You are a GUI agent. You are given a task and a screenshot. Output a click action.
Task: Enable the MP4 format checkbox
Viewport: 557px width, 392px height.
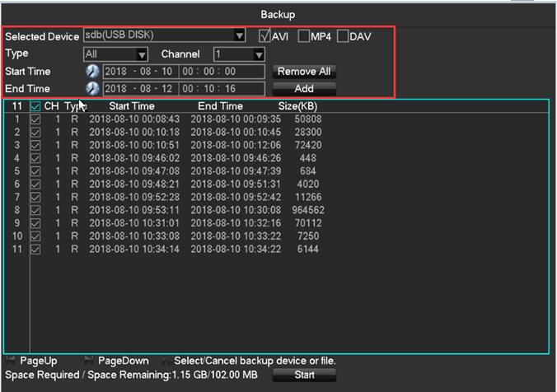[303, 36]
